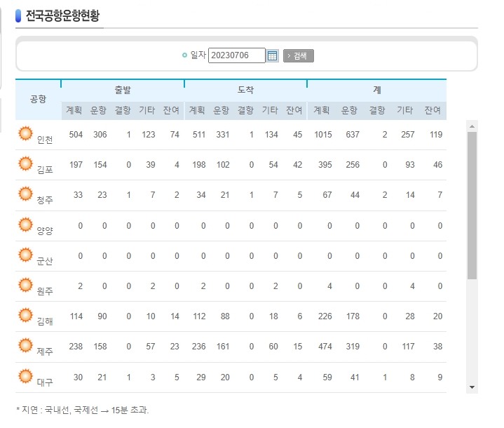504x428 pixels.
Task: Focus the 일자 date input field
Action: [x=236, y=55]
